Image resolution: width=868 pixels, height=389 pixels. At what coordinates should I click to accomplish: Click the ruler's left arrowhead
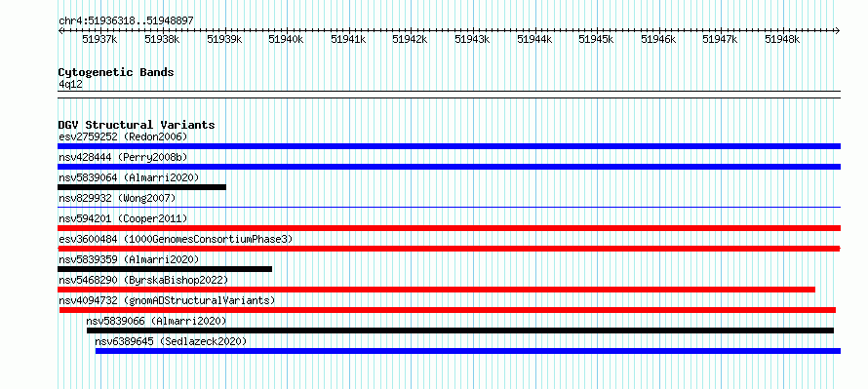(60, 31)
